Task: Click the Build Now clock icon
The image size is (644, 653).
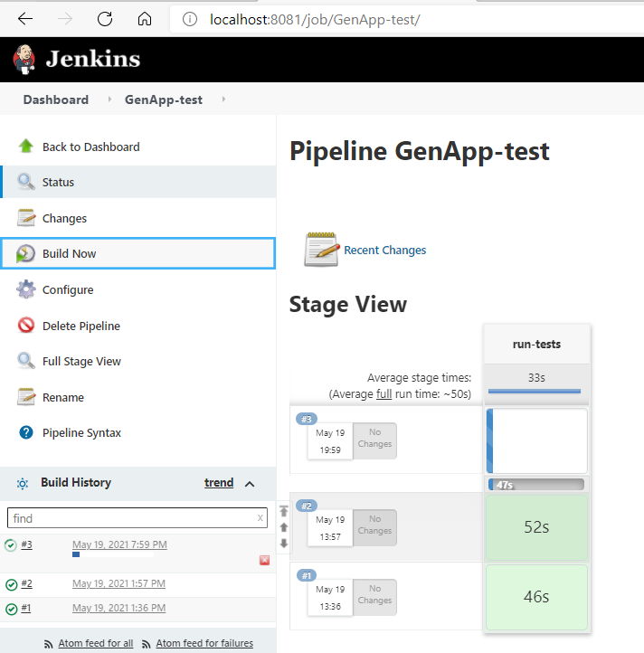Action: click(x=25, y=253)
